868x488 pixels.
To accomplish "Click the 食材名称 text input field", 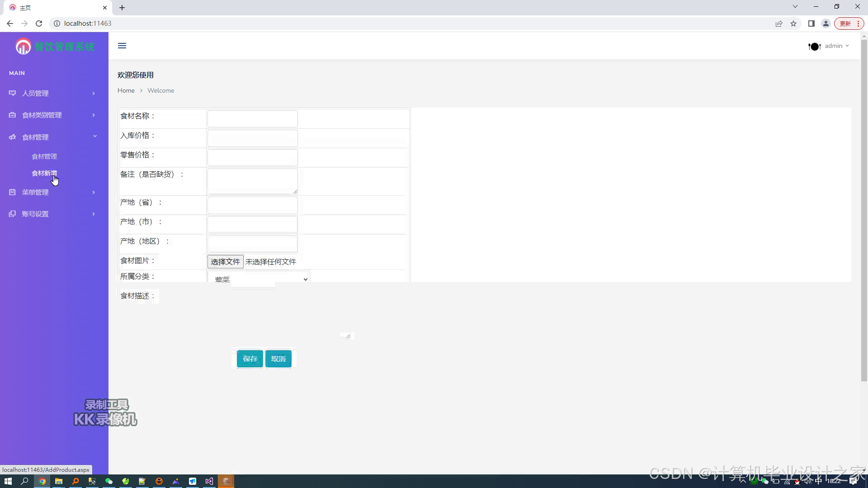I will click(252, 119).
